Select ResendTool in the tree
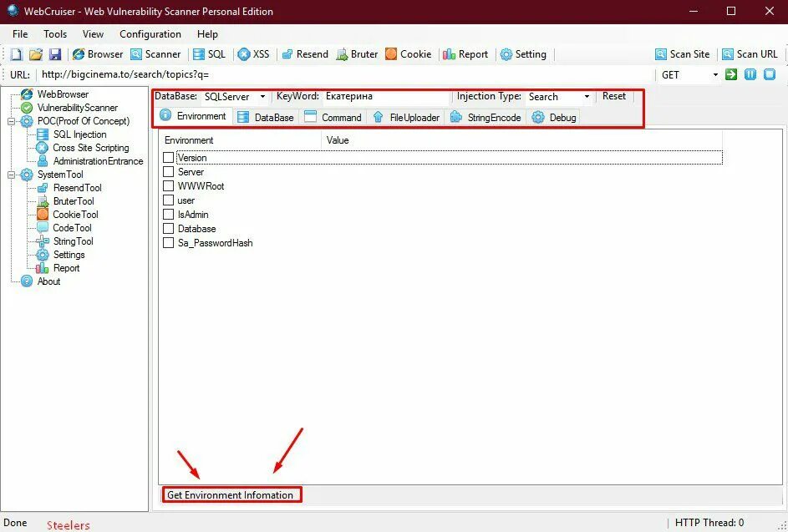The image size is (788, 532). tap(78, 188)
